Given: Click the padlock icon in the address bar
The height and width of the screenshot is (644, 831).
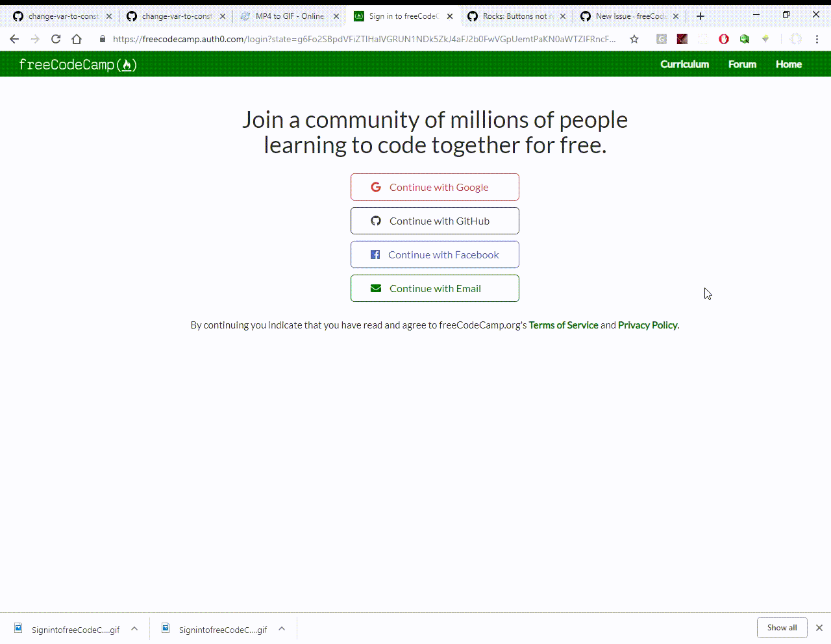Looking at the screenshot, I should pos(103,39).
